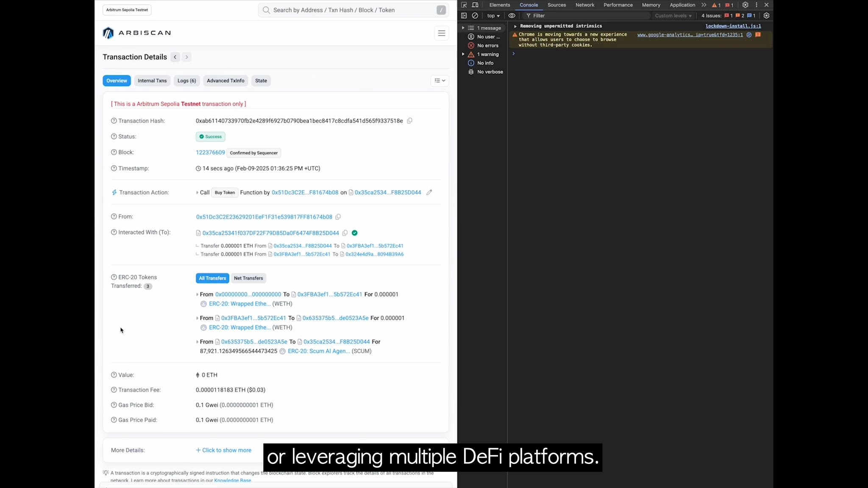868x488 pixels.
Task: Click help icon next to Status
Action: pyautogui.click(x=114, y=136)
